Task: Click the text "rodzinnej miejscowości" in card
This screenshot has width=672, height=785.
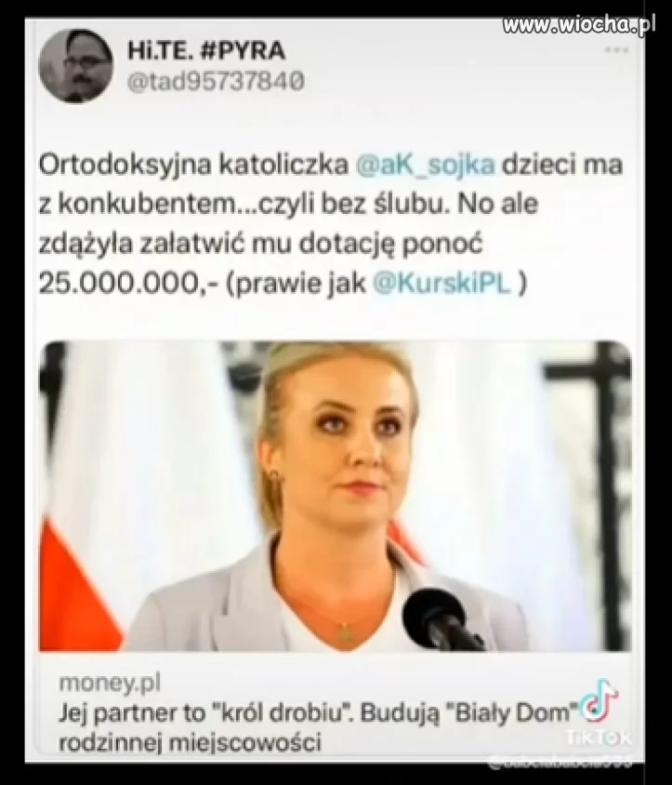Action: pos(190,742)
